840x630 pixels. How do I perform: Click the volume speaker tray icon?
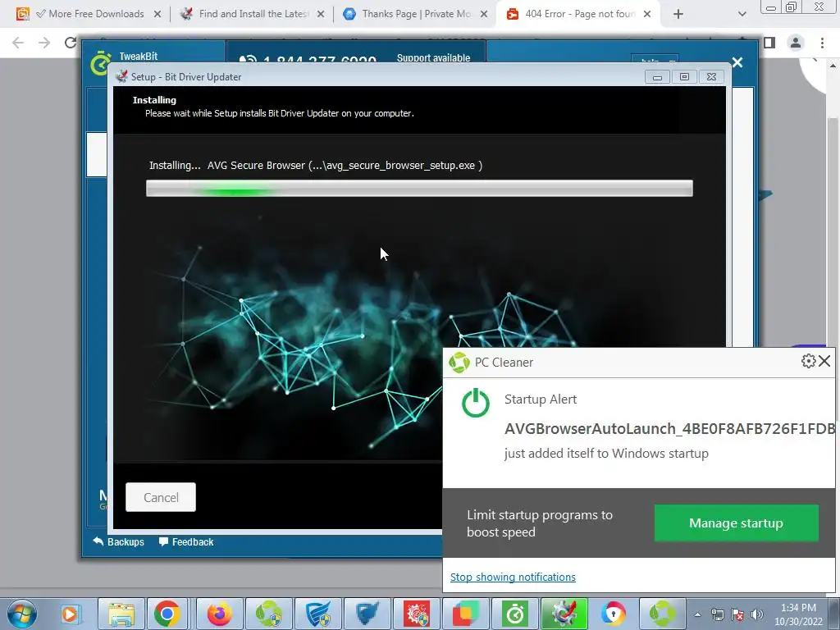point(757,614)
